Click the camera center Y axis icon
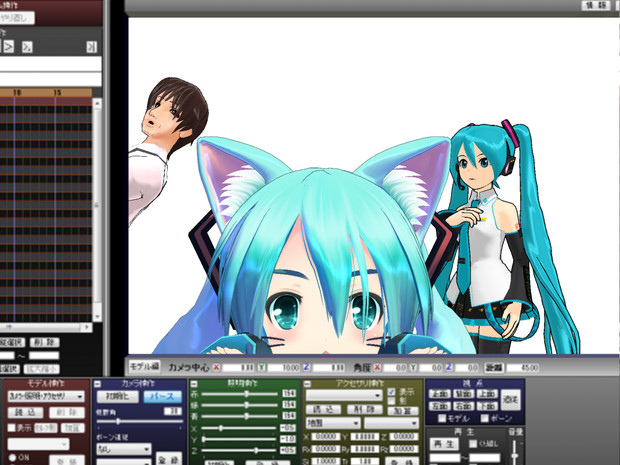The width and height of the screenshot is (620, 465). [261, 367]
